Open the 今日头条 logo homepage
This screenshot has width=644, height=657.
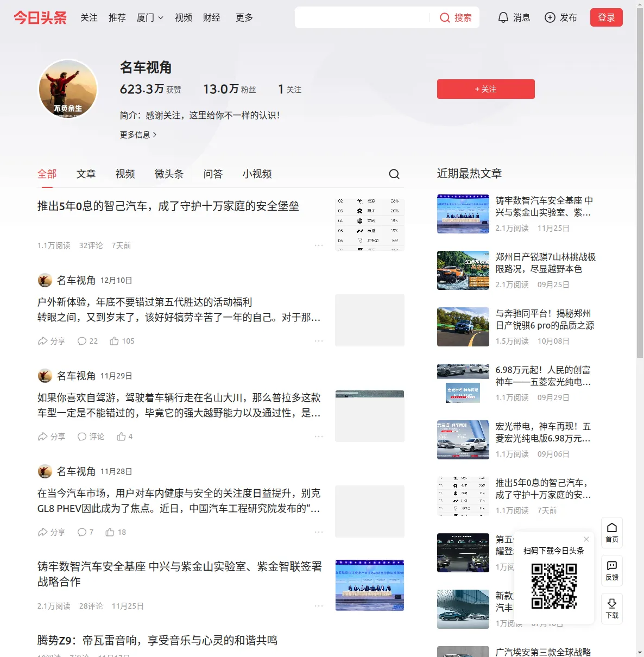[40, 17]
